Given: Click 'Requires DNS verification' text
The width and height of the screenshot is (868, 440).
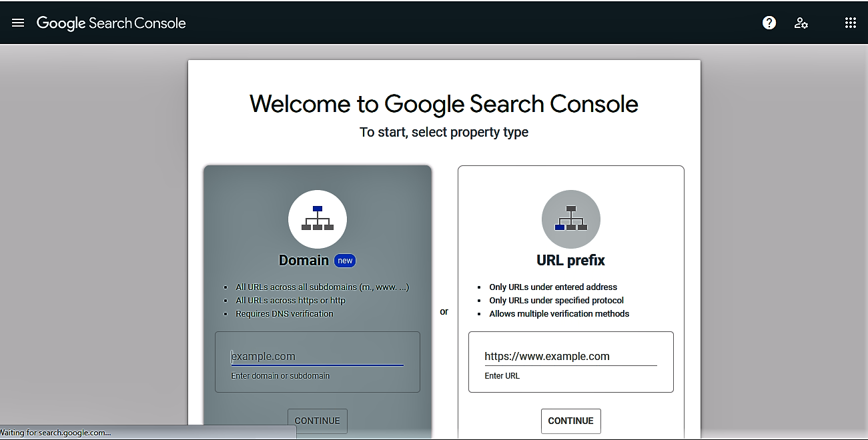Looking at the screenshot, I should click(284, 313).
